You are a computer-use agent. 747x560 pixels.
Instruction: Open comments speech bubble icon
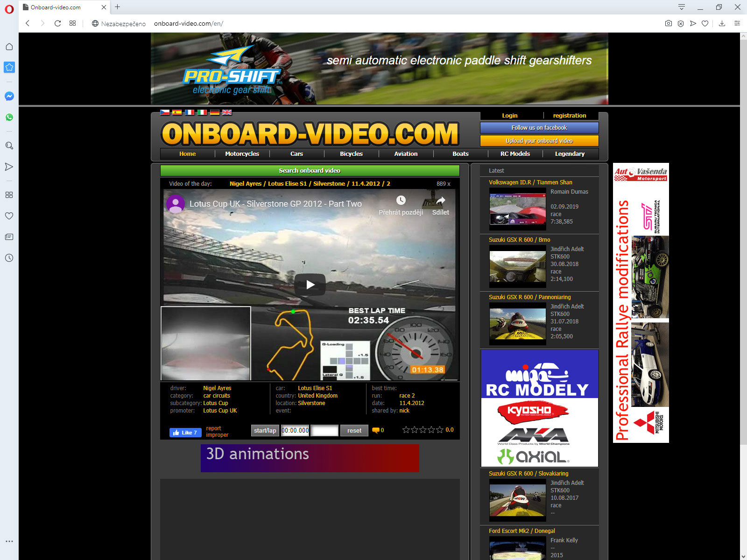[x=375, y=430]
